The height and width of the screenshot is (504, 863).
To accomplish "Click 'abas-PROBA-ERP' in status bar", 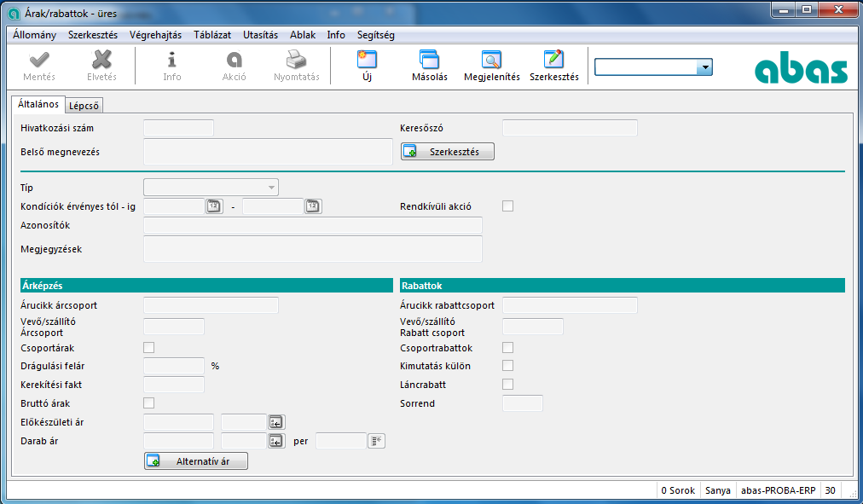I will tap(779, 490).
